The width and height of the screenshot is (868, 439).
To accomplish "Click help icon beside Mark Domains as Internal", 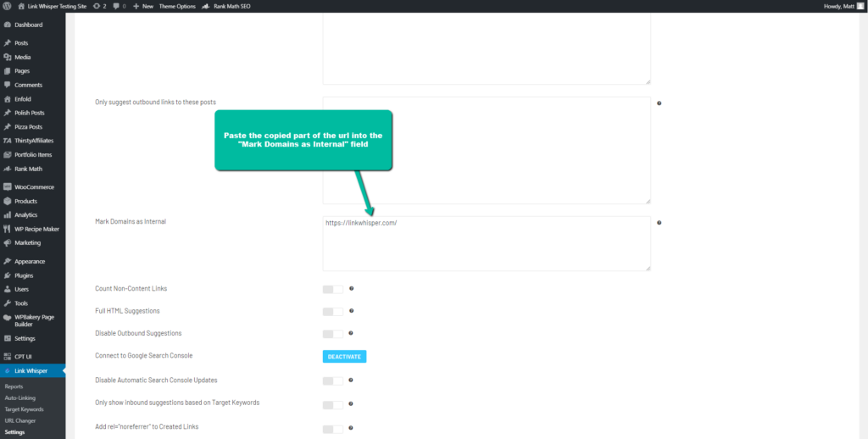I will pos(659,222).
